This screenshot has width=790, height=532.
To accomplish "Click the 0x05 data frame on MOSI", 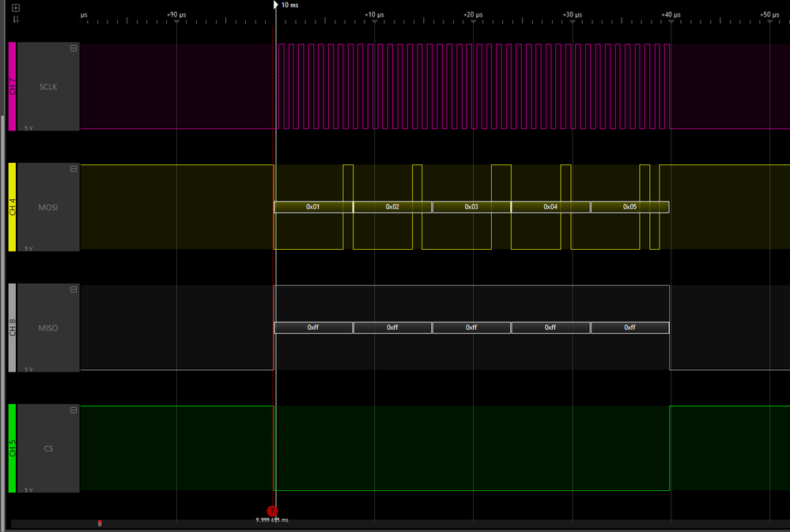I will 629,206.
